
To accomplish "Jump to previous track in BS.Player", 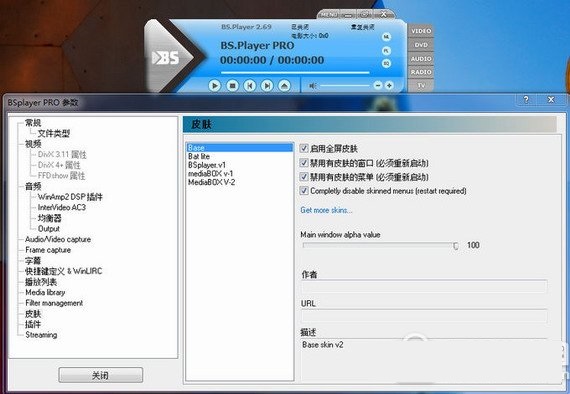I will tap(250, 86).
